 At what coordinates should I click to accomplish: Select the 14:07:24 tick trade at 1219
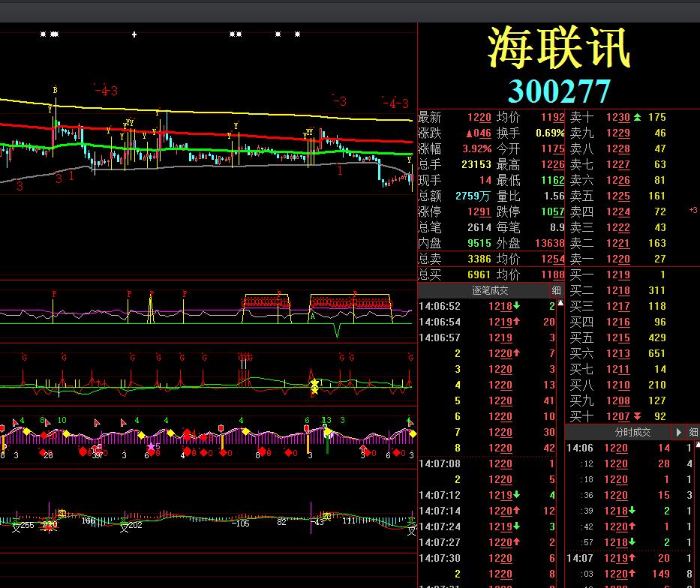coord(487,526)
